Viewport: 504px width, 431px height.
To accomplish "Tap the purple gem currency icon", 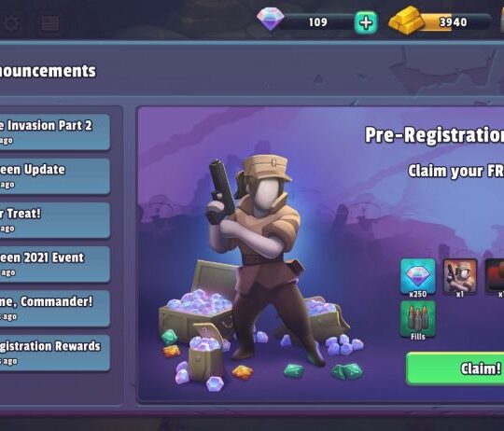I will pos(271,19).
